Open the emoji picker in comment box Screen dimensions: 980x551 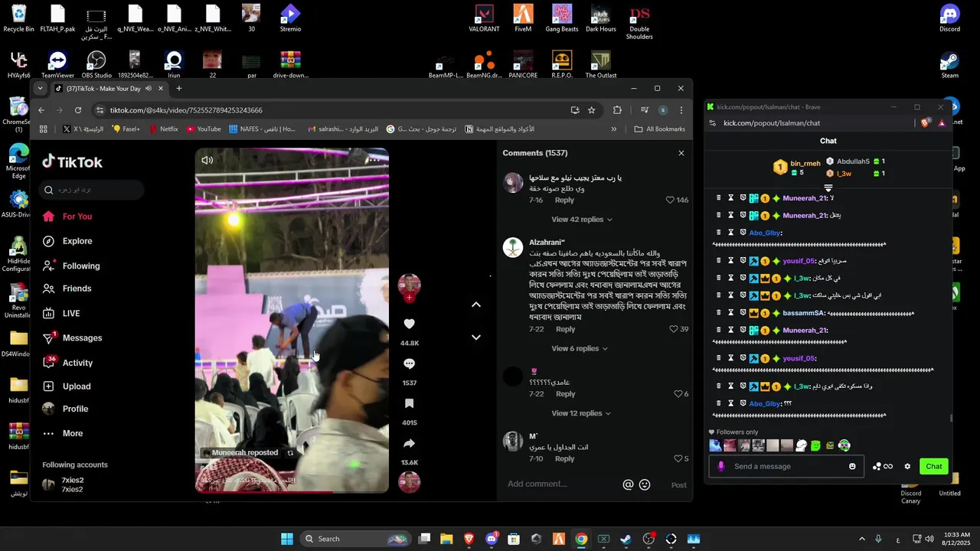point(645,484)
